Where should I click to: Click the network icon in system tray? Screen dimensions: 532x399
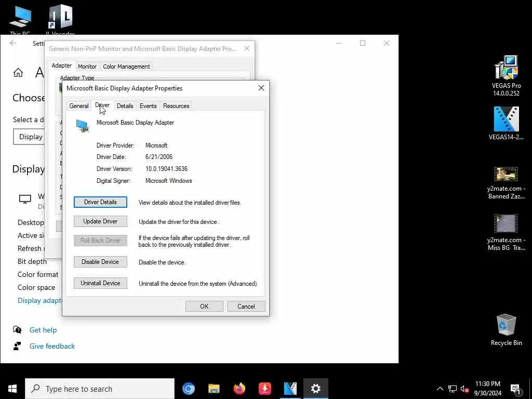pyautogui.click(x=453, y=389)
